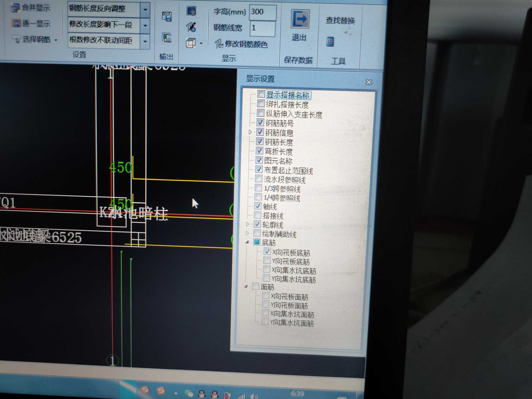The image size is (532, 399).
Task: Click the 退出 exit icon
Action: coord(300,19)
